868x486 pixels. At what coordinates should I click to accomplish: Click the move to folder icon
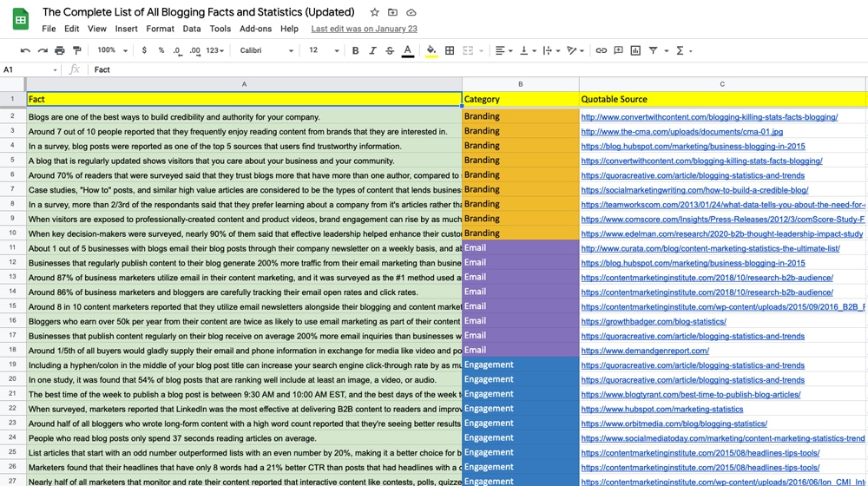[x=392, y=12]
